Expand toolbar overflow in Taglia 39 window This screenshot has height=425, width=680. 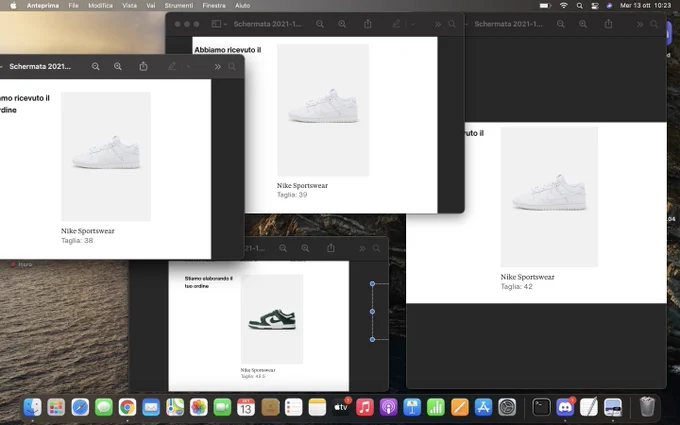click(438, 24)
